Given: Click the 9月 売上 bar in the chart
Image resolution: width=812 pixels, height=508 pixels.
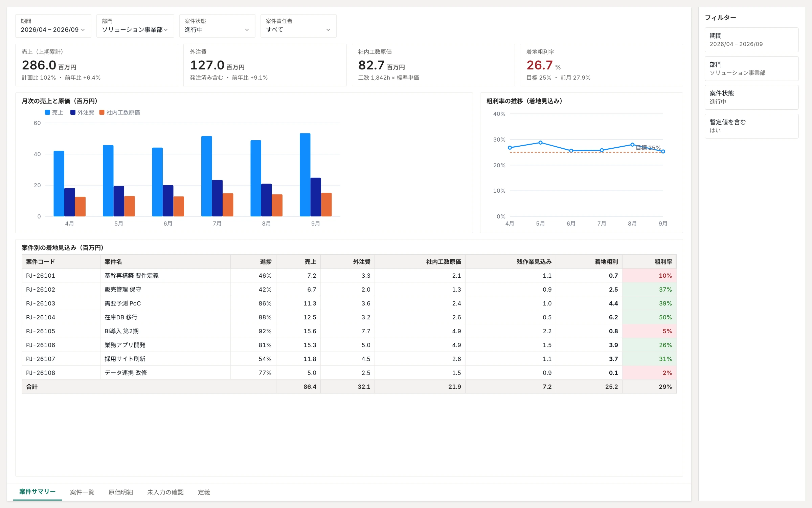Looking at the screenshot, I should (305, 175).
